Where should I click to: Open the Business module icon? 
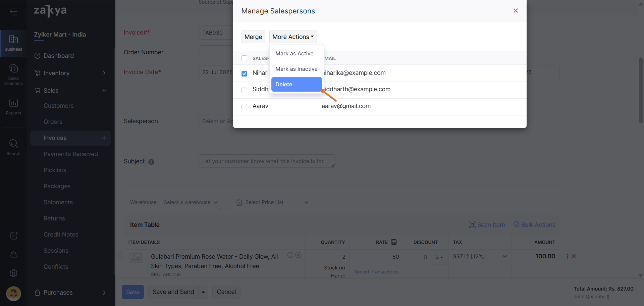click(x=13, y=43)
